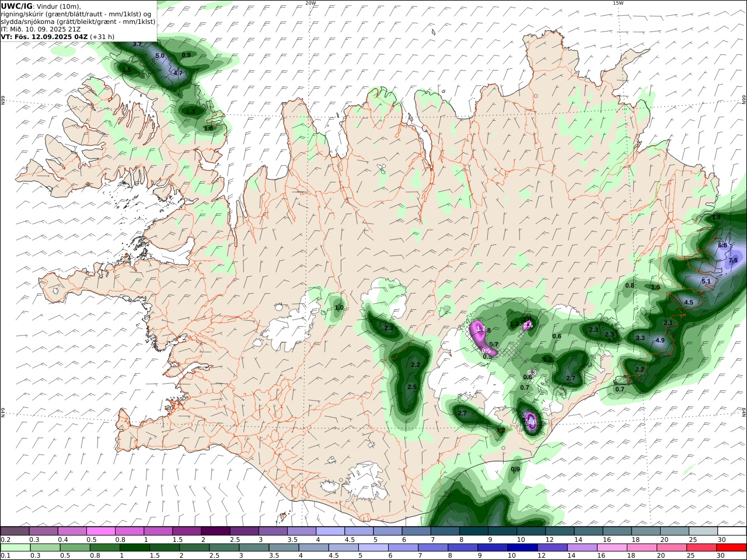Pick the deep navy blue 10–12 legend swatch
Viewport: 747px width, 560px height.
pos(522,548)
